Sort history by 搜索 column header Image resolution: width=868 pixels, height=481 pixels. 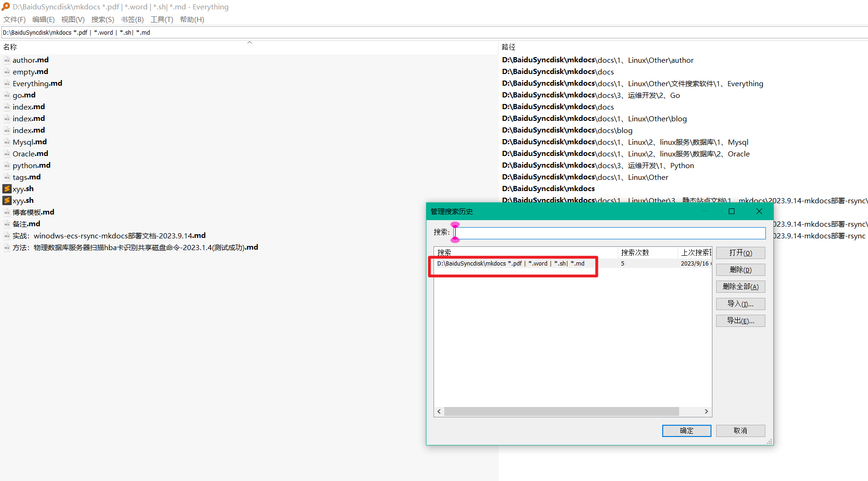526,252
